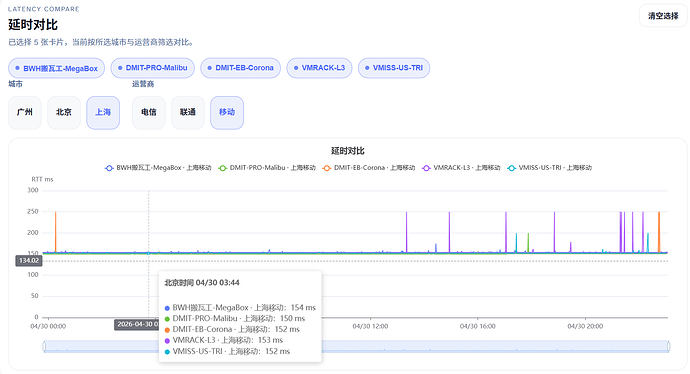This screenshot has height=374, width=690.
Task: Click the 延时对比 chart title
Action: 348,151
